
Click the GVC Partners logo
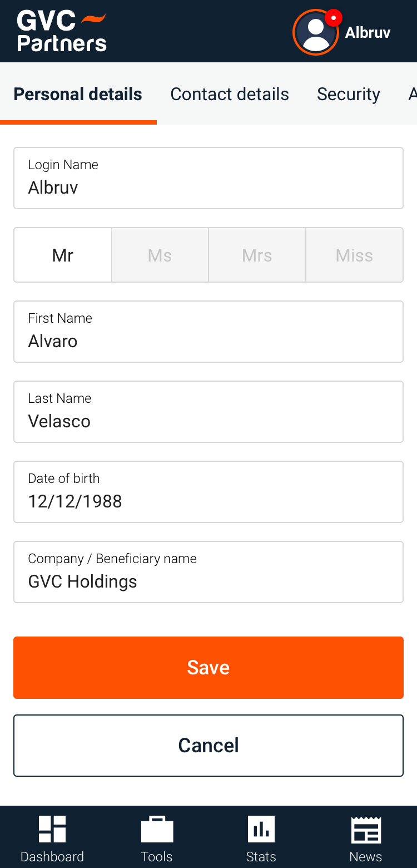(x=61, y=31)
